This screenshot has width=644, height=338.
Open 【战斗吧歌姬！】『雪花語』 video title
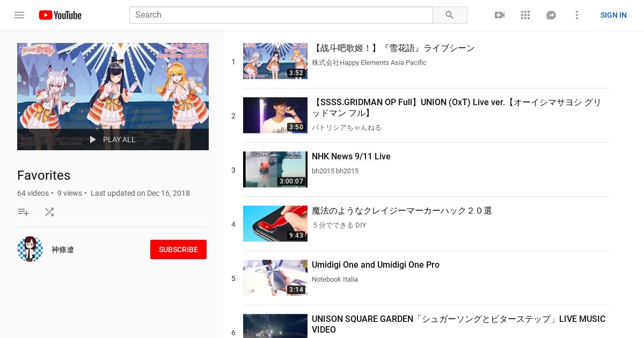click(393, 48)
